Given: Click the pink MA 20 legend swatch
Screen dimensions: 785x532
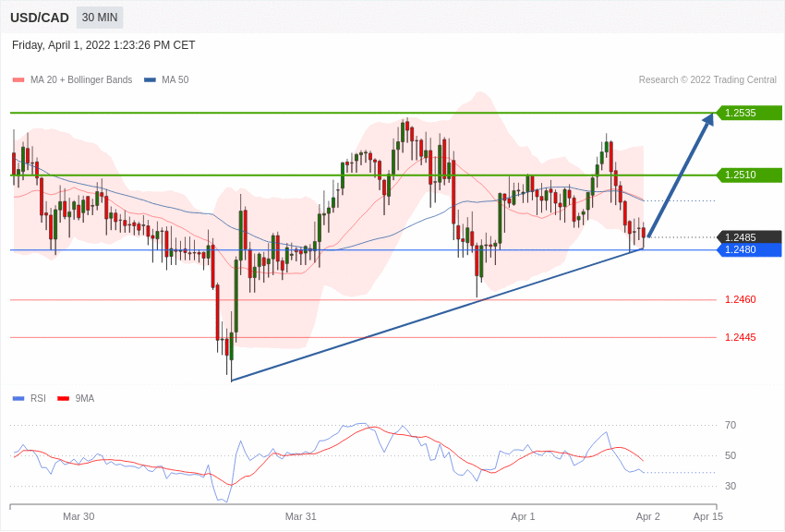Looking at the screenshot, I should 18,80.
